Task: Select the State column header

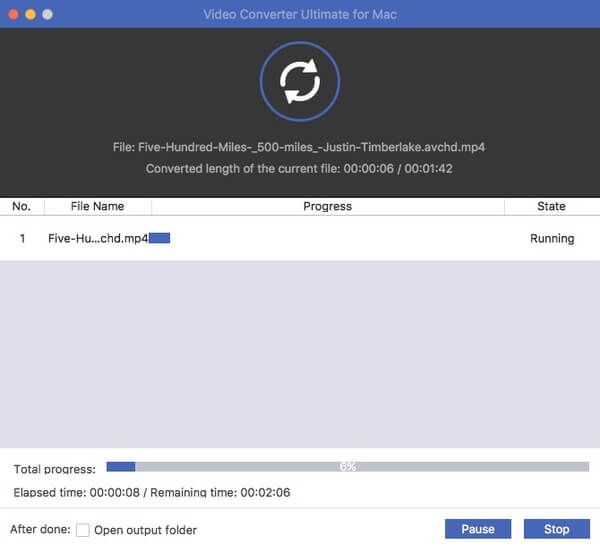Action: point(551,206)
